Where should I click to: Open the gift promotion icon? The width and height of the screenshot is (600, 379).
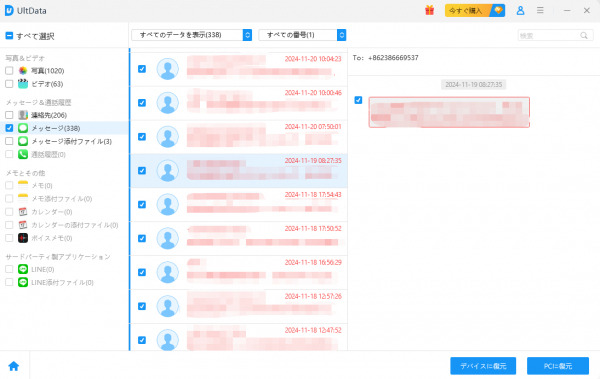click(x=429, y=10)
